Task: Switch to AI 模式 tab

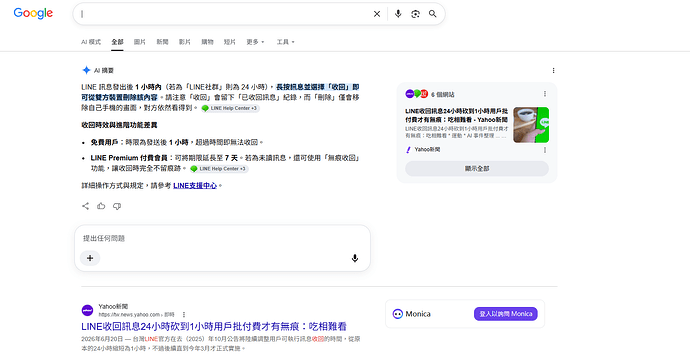Action: click(91, 42)
